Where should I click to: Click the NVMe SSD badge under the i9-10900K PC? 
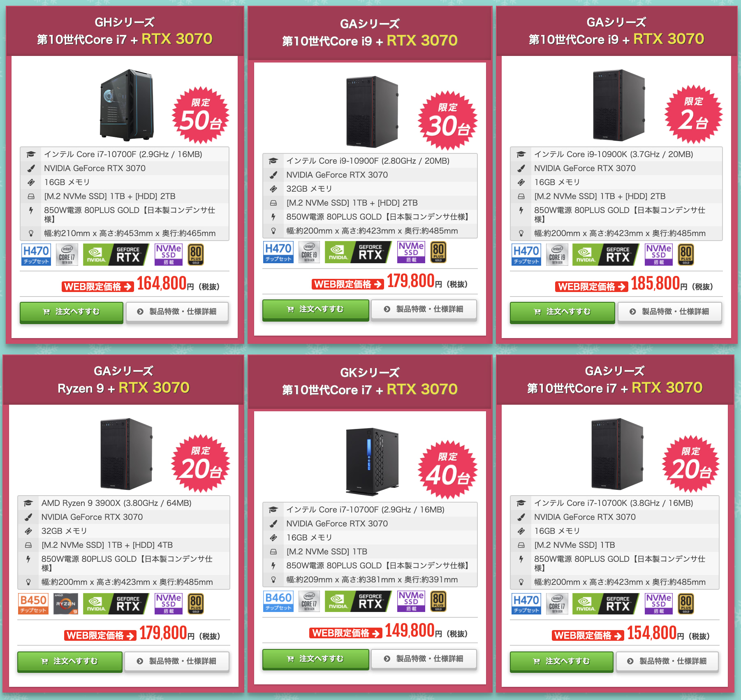[659, 255]
